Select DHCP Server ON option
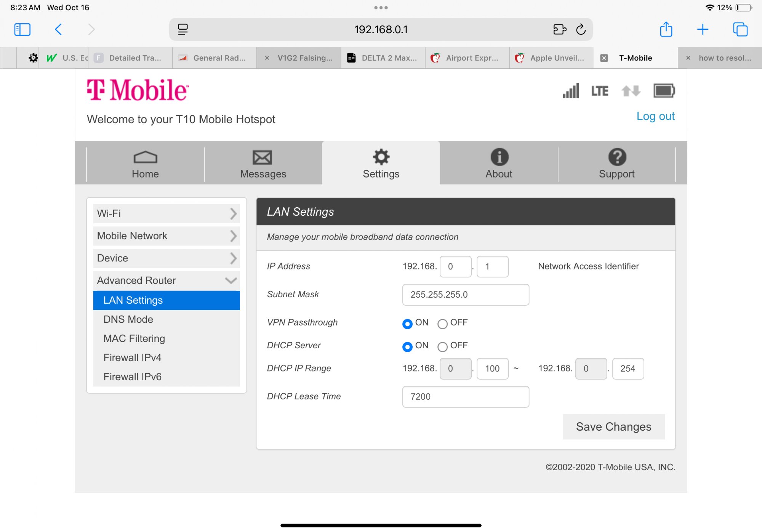Screen dimensions: 762x532 coord(407,347)
